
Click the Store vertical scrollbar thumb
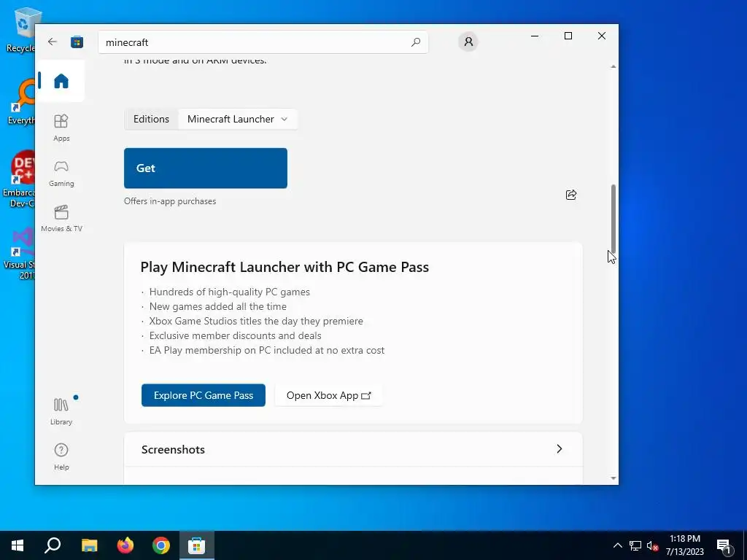pos(613,219)
